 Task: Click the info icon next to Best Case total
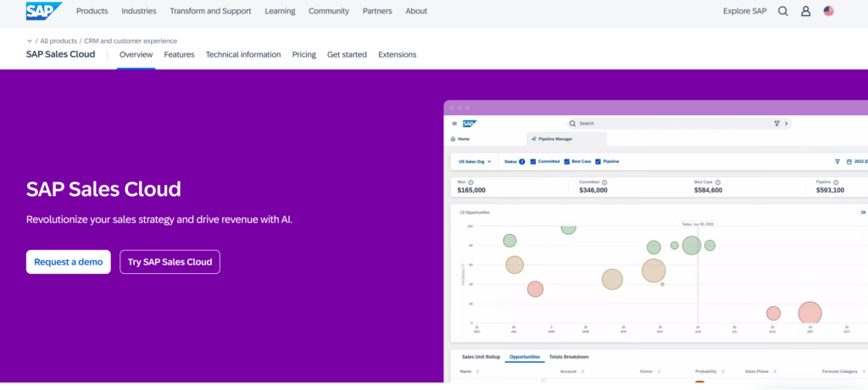coord(717,182)
